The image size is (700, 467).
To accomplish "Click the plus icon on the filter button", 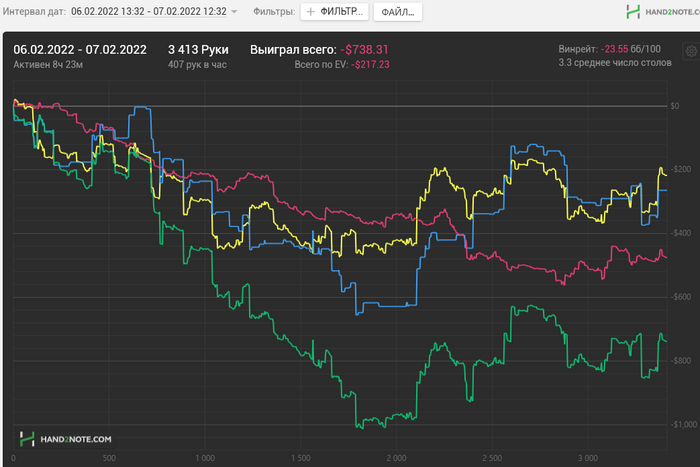I will click(x=311, y=12).
